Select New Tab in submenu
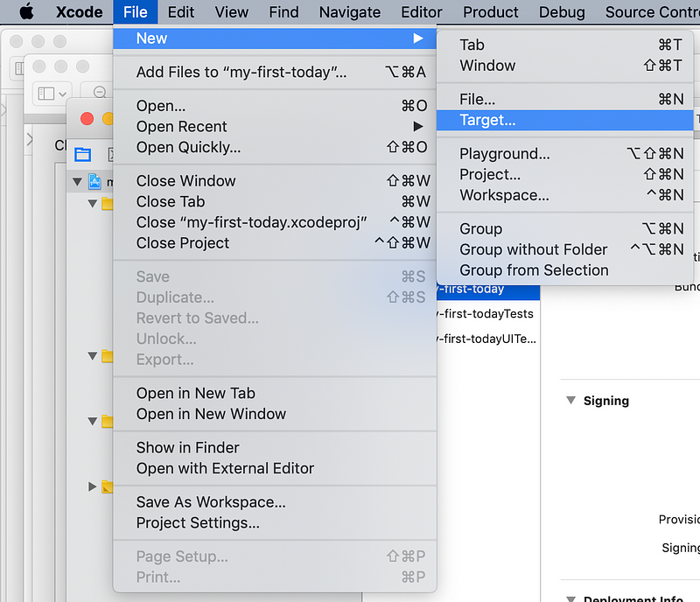This screenshot has width=700, height=602. (x=564, y=45)
